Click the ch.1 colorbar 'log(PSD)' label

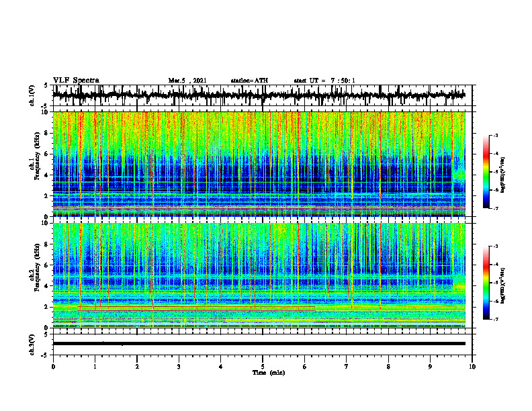pyautogui.click(x=503, y=175)
